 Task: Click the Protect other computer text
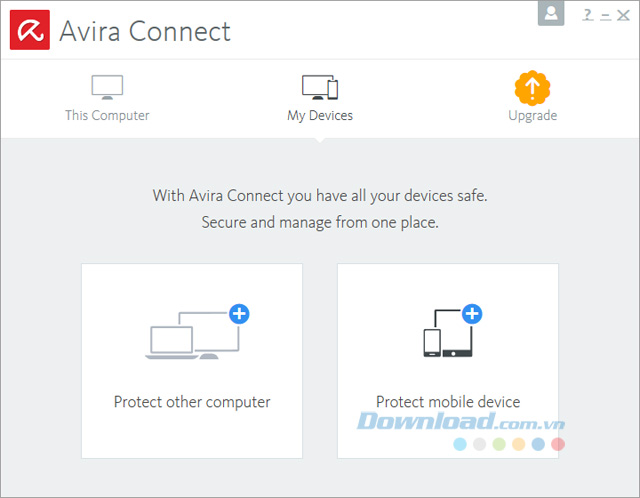192,402
